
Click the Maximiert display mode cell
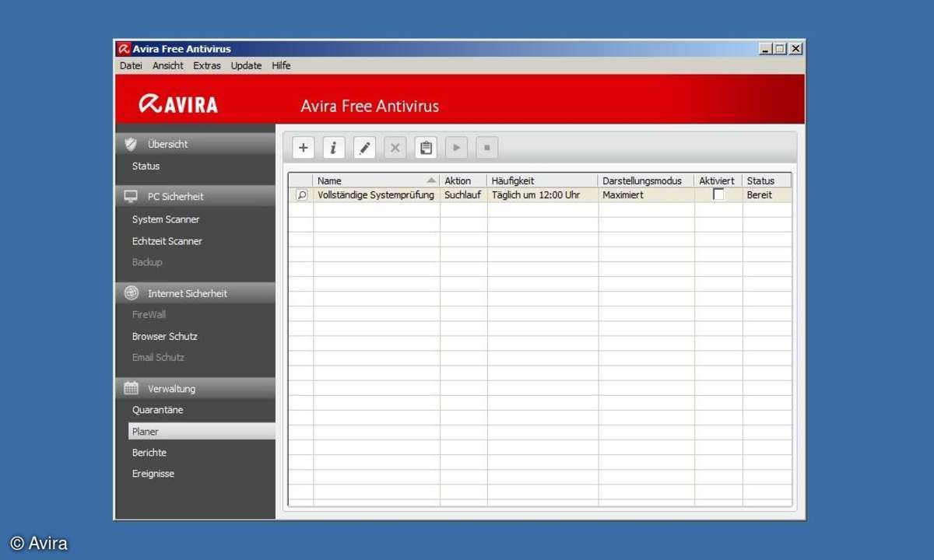click(623, 195)
